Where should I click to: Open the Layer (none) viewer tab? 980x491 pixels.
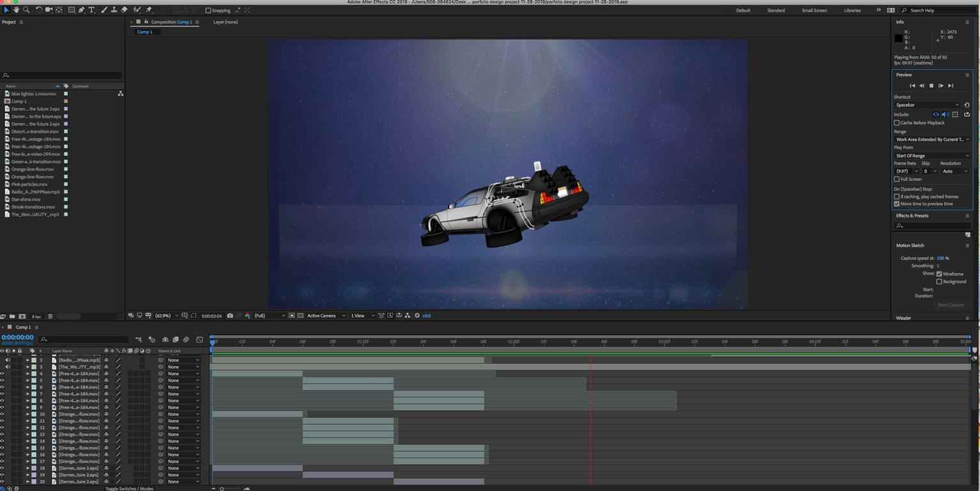coord(226,22)
